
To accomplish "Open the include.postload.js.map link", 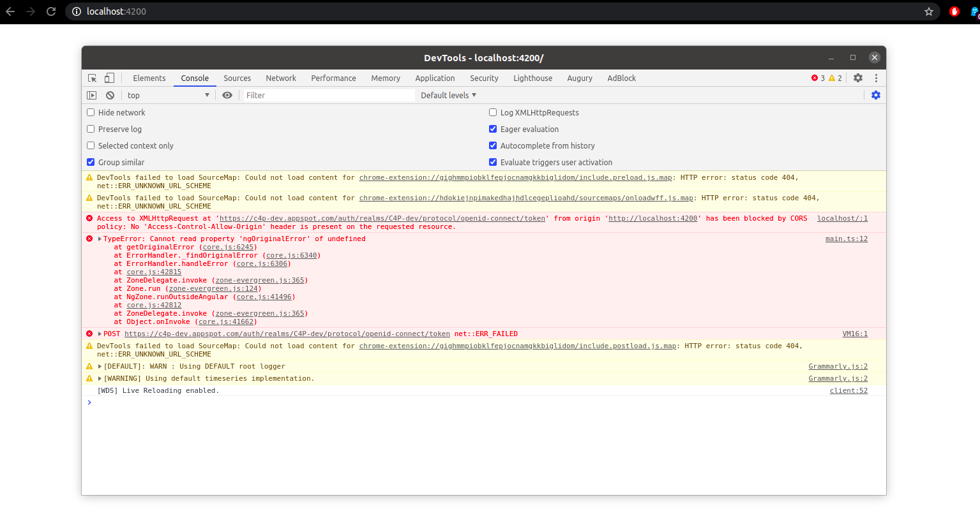I will [518, 346].
